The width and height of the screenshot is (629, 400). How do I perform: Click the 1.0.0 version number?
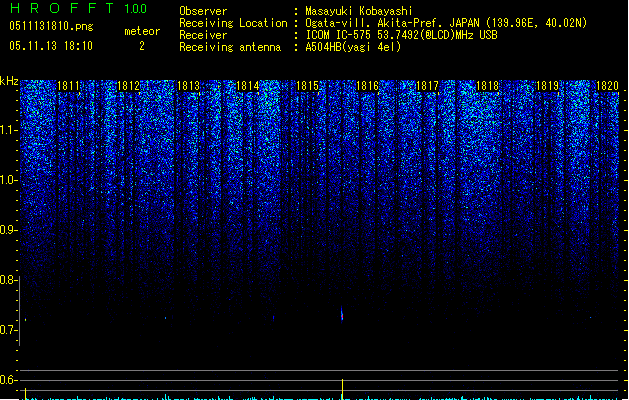[x=135, y=9]
